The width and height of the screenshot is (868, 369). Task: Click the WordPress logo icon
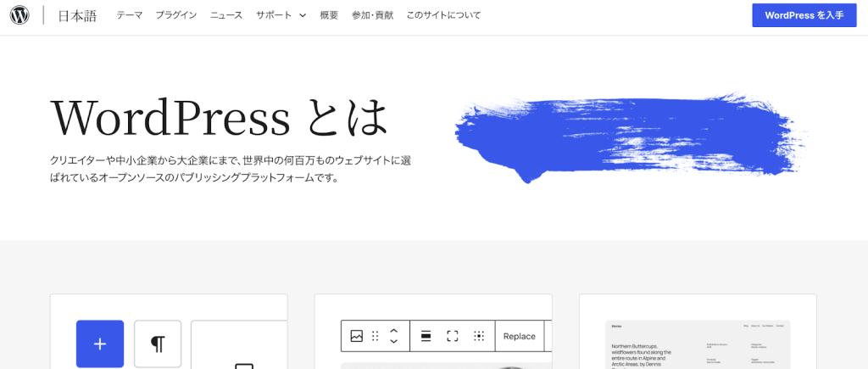(x=19, y=15)
